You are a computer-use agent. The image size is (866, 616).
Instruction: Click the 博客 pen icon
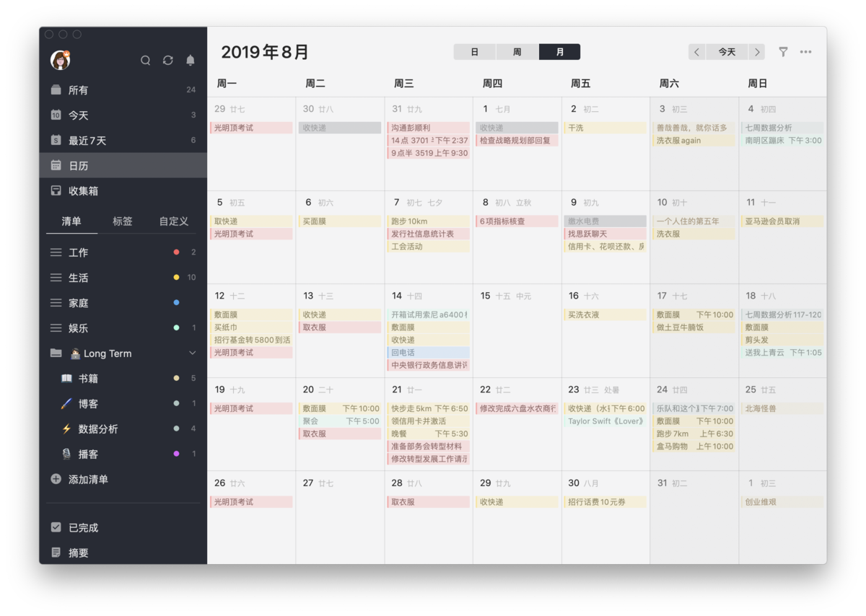click(x=66, y=404)
